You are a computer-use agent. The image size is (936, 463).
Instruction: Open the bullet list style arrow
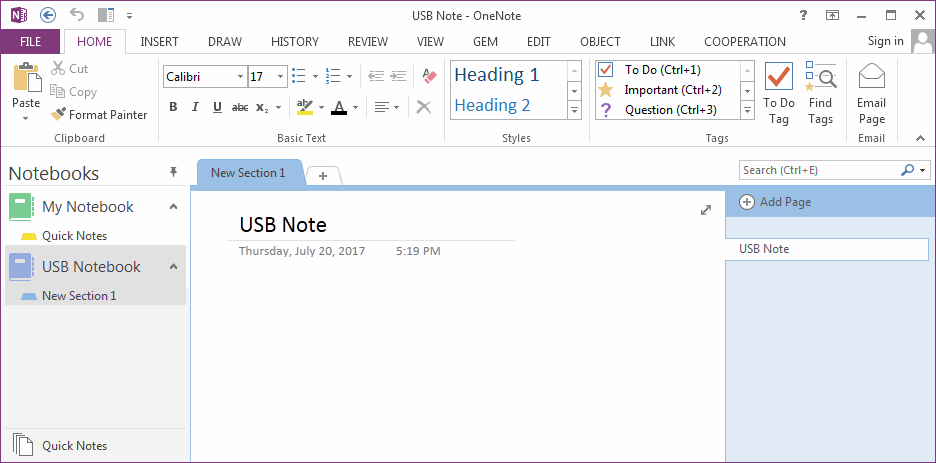[315, 76]
